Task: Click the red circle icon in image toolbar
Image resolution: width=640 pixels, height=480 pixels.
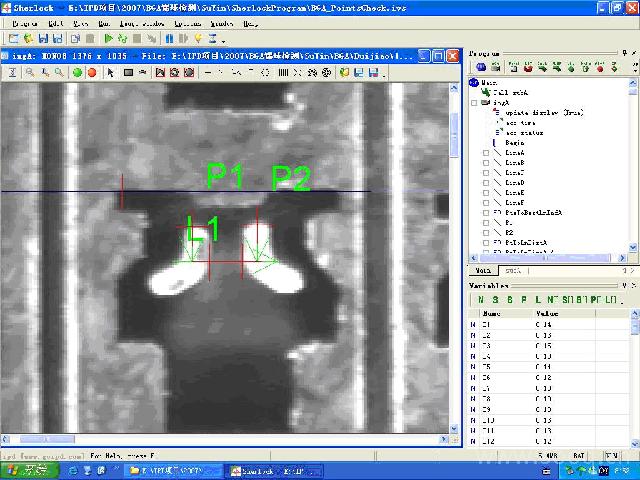Action: point(92,72)
